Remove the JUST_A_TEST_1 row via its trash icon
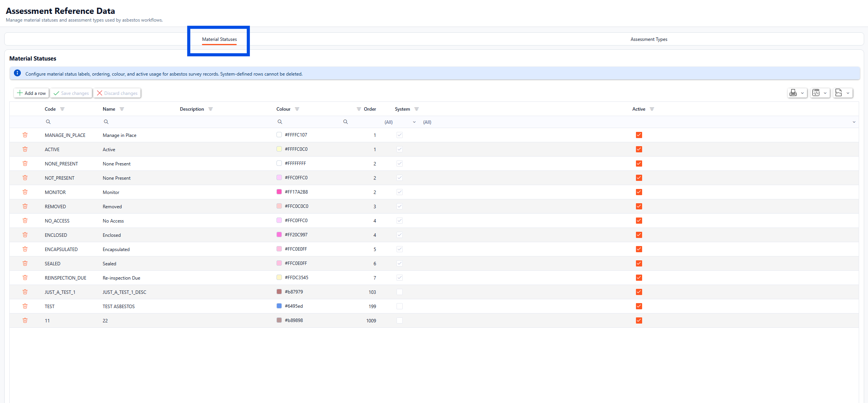Screen dimensions: 868x403 click(x=25, y=292)
